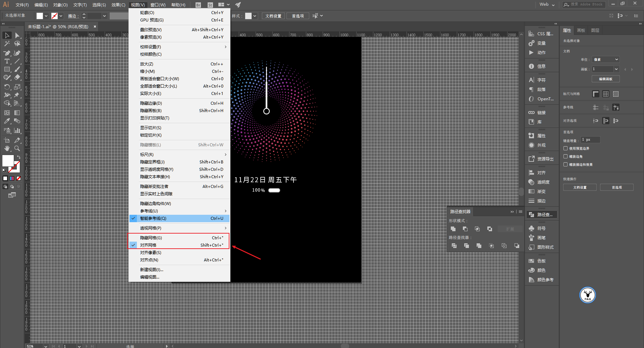This screenshot has width=644, height=348.
Task: Select the Lasso tool
Action: (17, 44)
